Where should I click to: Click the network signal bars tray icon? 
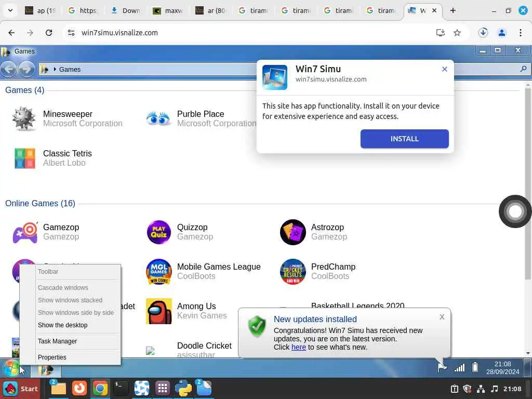(x=459, y=367)
